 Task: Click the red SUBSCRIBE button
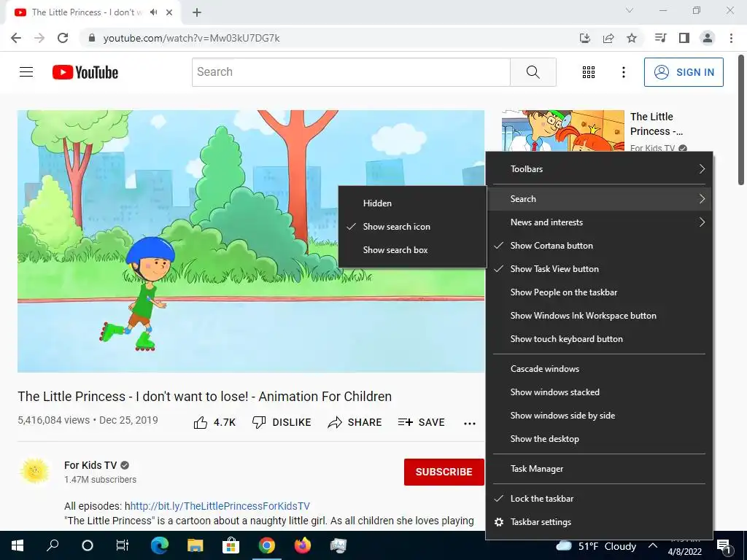tap(444, 472)
